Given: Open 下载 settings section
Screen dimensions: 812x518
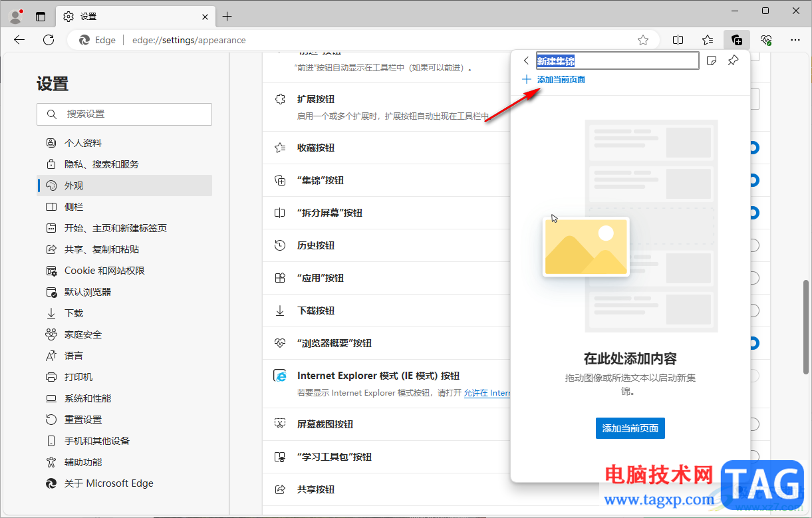Looking at the screenshot, I should (x=124, y=313).
